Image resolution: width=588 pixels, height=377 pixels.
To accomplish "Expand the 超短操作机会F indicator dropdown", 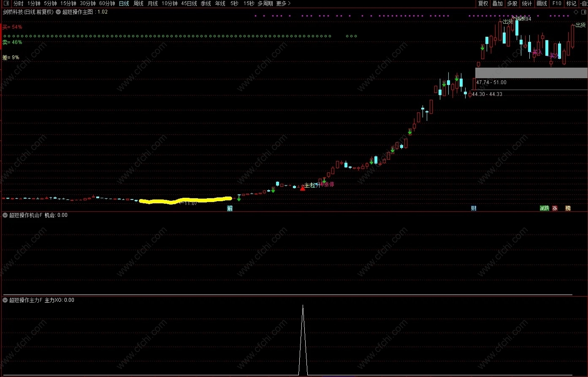I will click(5, 215).
